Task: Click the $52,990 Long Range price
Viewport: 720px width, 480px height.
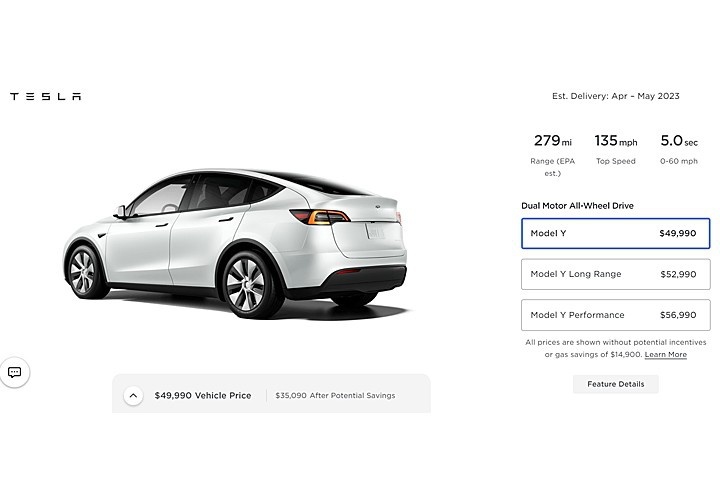Action: click(x=678, y=274)
